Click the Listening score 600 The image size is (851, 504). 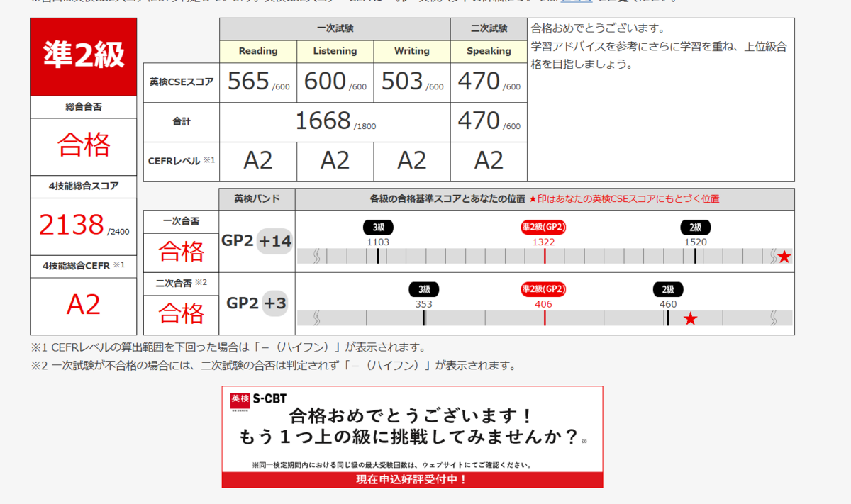324,82
